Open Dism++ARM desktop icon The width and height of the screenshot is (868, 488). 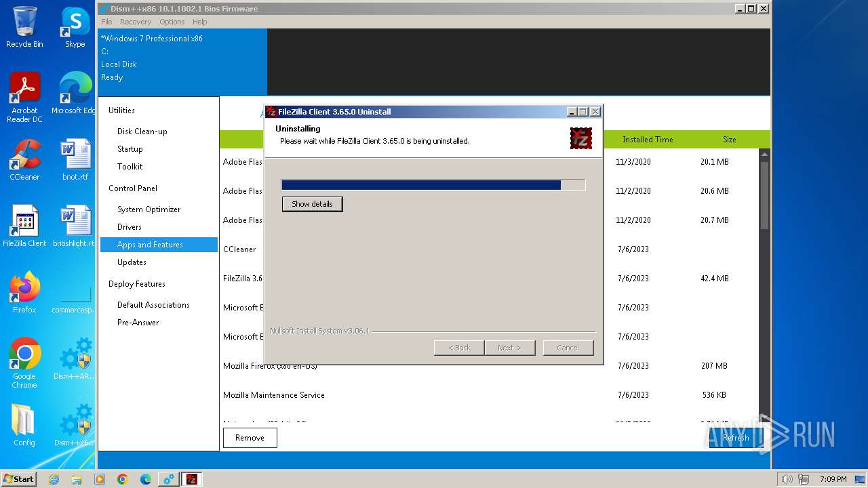pos(75,359)
